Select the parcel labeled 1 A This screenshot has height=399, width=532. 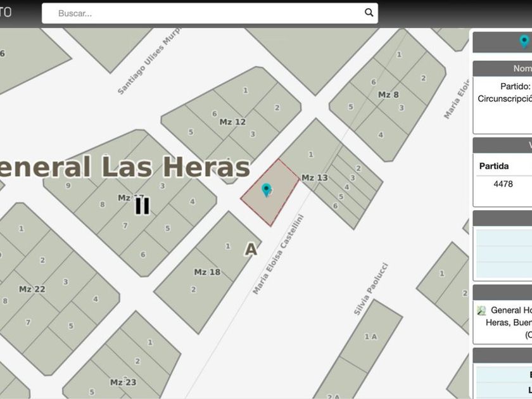(370, 336)
